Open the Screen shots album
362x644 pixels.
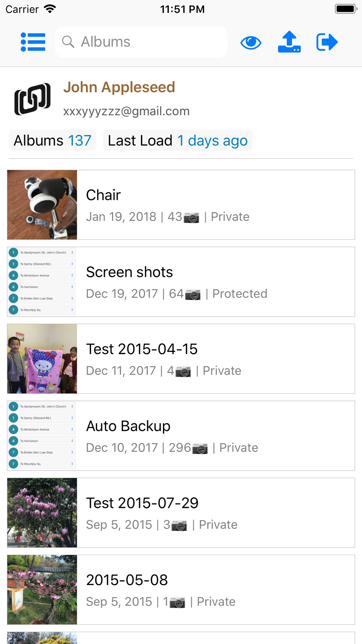pyautogui.click(x=181, y=282)
